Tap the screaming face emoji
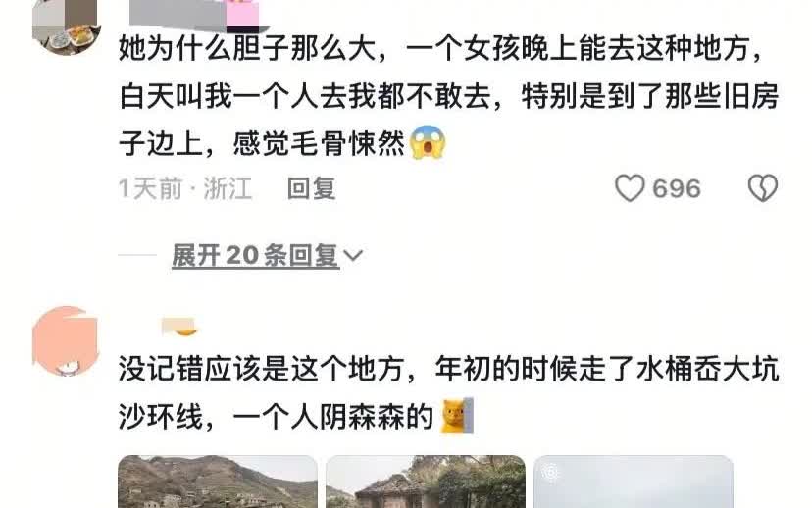The height and width of the screenshot is (508, 812). [428, 142]
